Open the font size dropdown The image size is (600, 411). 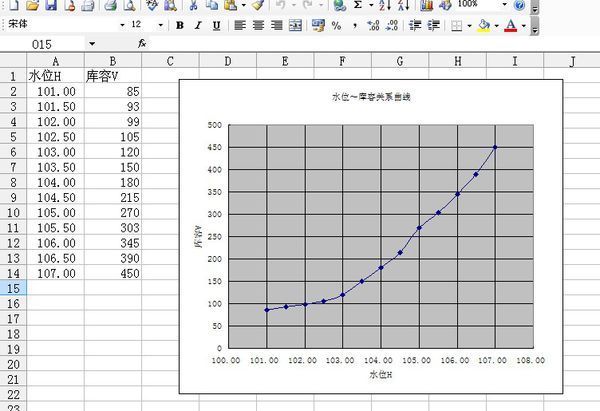click(x=161, y=25)
